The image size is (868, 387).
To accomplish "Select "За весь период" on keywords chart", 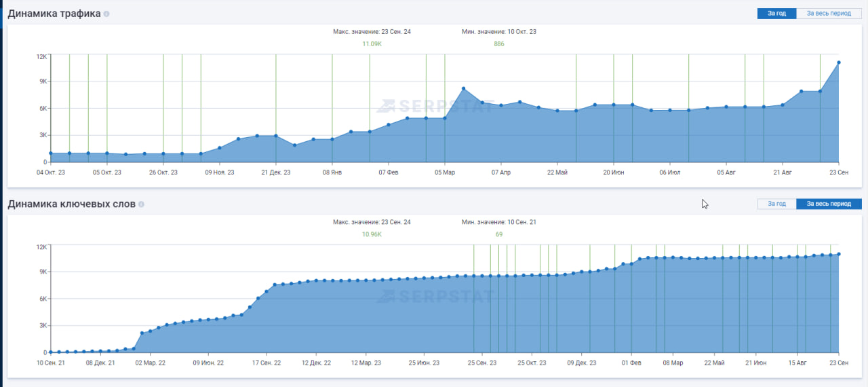I will click(x=829, y=204).
